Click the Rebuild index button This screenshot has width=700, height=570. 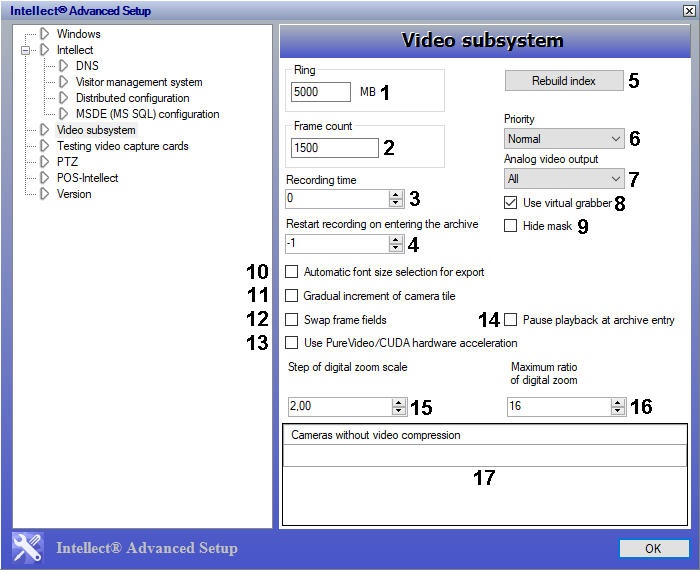tap(563, 81)
